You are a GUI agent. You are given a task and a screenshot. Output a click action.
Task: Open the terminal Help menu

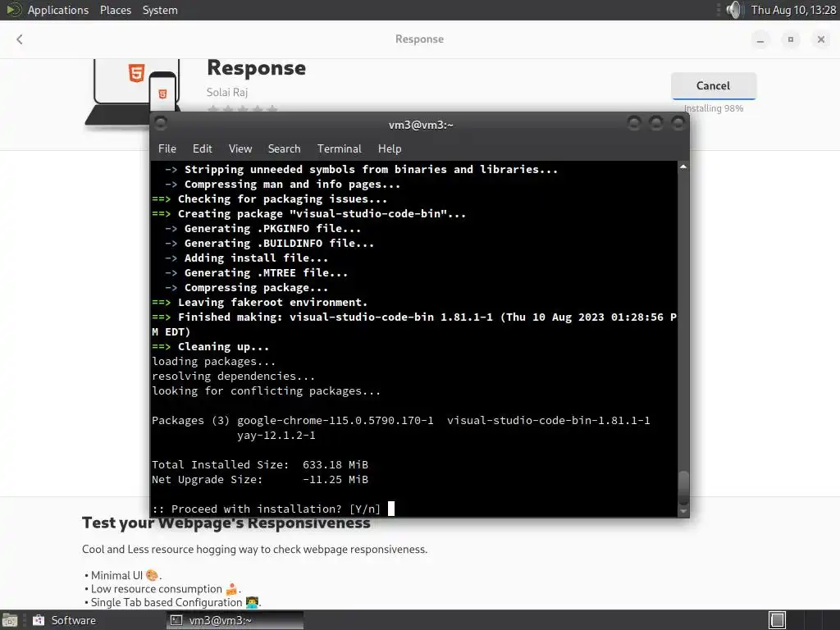coord(390,149)
